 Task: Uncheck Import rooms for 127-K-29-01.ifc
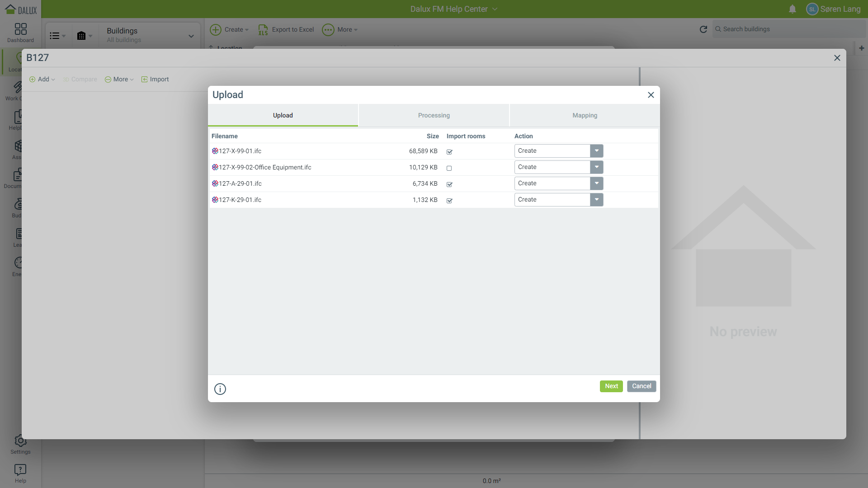coord(449,201)
